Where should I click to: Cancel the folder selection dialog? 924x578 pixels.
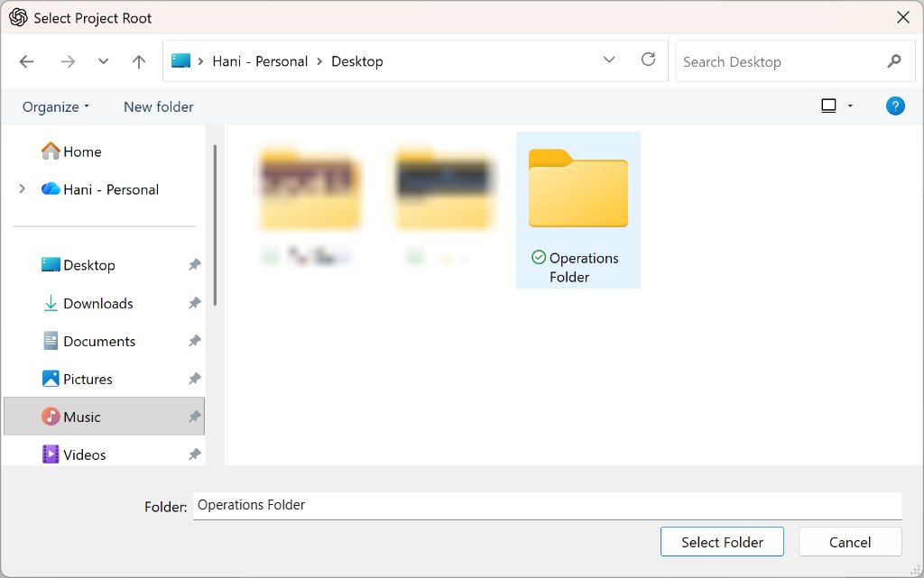point(850,542)
